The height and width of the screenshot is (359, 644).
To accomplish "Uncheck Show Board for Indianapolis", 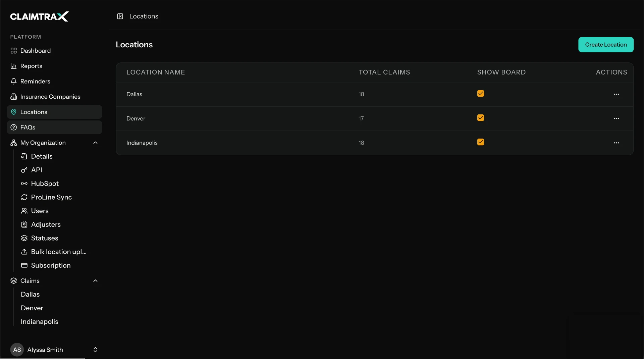I will pos(480,142).
